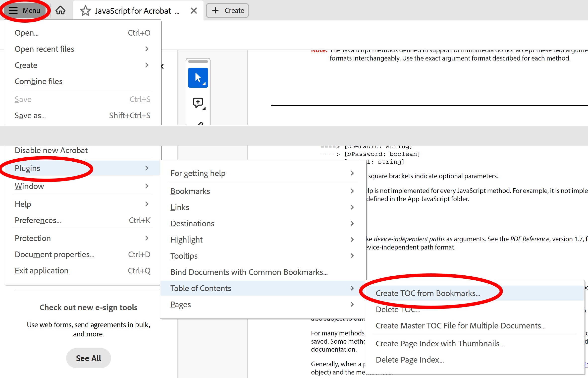Click the toolbar drag handle
This screenshot has height=378, width=588.
(x=198, y=61)
